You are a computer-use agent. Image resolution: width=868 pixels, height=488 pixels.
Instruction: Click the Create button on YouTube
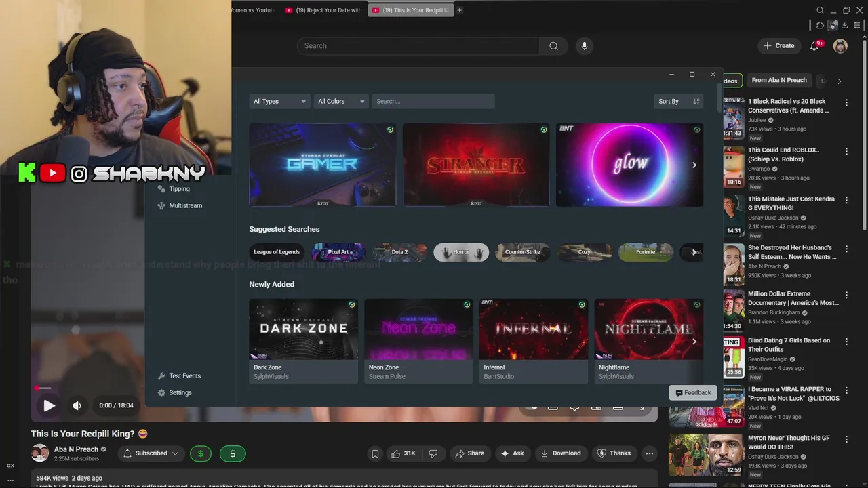778,46
